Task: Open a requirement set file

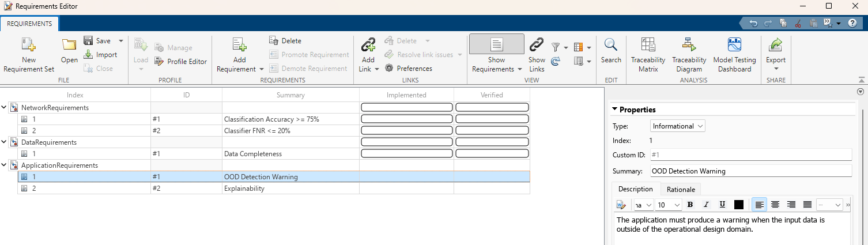Action: tap(69, 51)
